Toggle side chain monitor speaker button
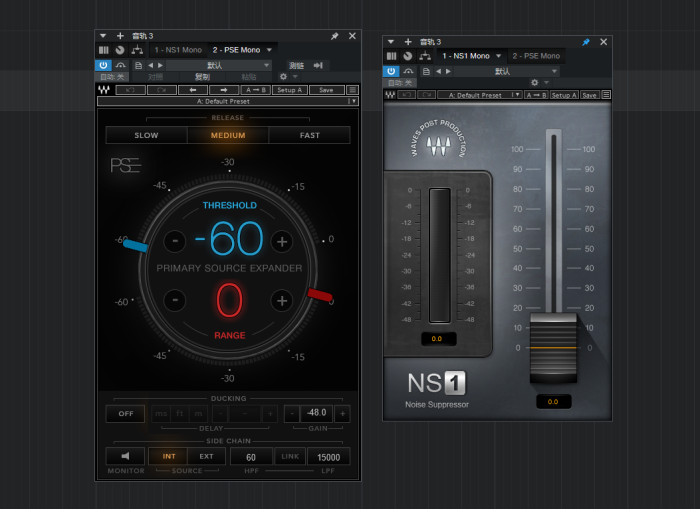 coord(125,456)
